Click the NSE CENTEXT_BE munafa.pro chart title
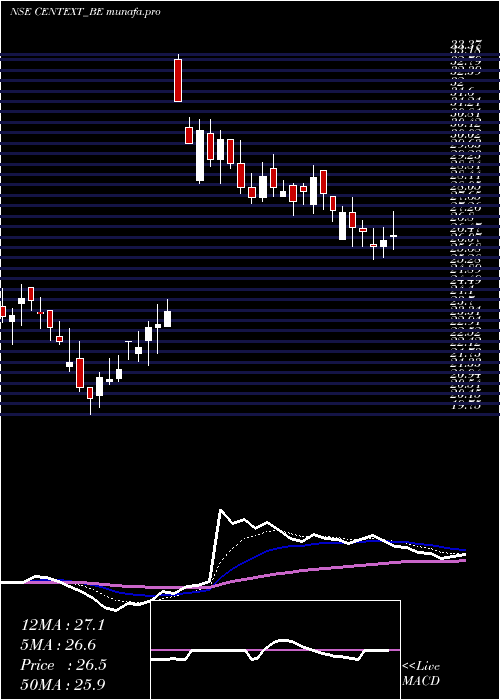500x700 pixels. point(85,12)
